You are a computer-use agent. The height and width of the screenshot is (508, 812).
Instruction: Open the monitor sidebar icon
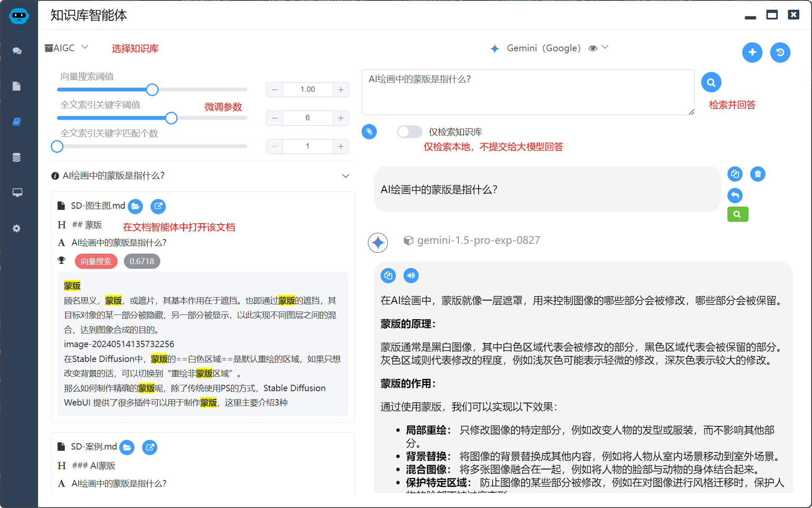point(17,193)
